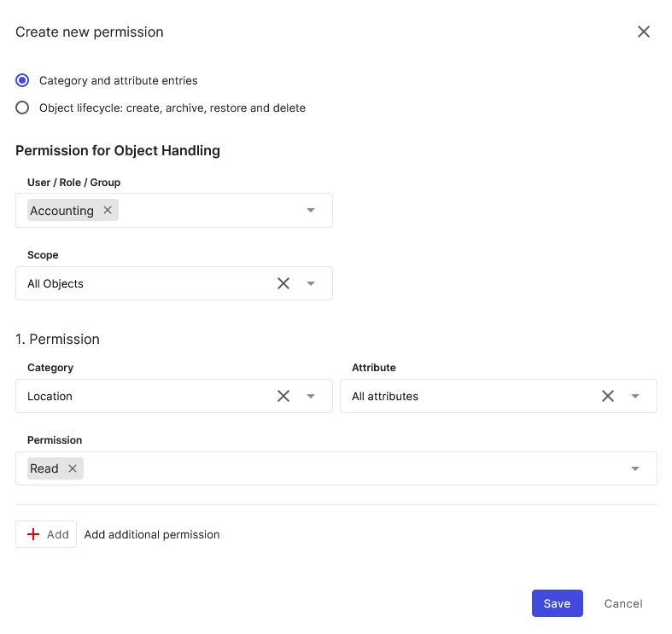
Task: Cancel the permission creation
Action: click(622, 603)
